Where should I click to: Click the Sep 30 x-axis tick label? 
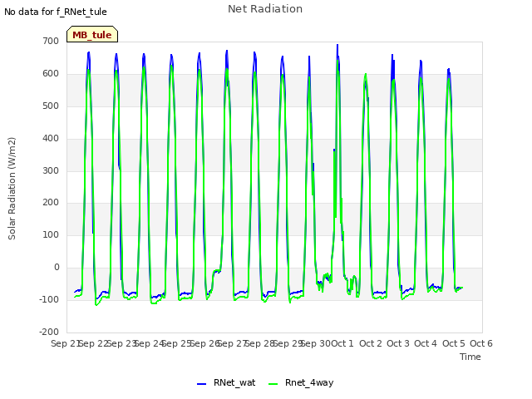coord(316,343)
